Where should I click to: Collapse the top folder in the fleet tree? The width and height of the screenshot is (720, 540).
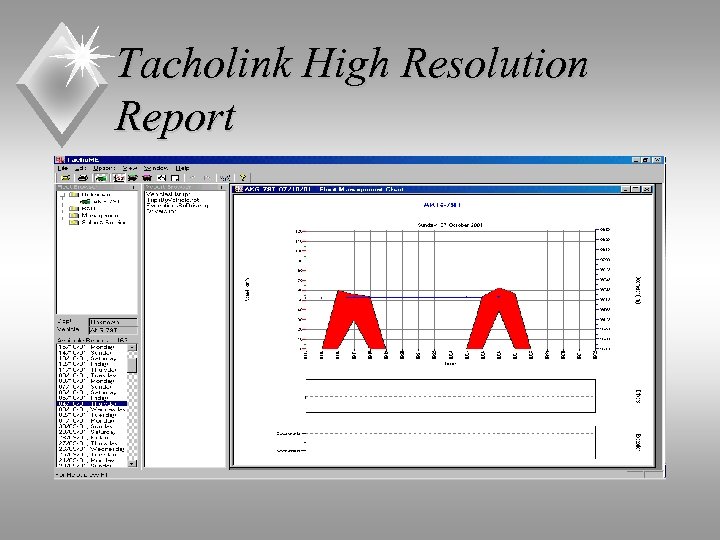coord(62,195)
